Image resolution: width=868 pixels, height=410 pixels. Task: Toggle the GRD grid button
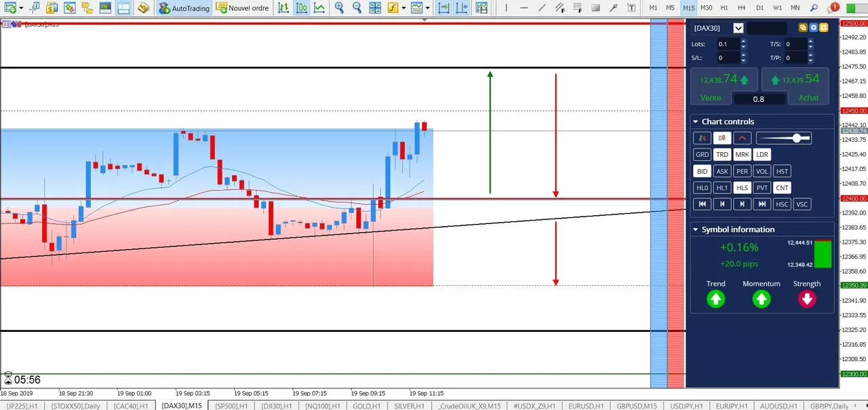tap(702, 155)
